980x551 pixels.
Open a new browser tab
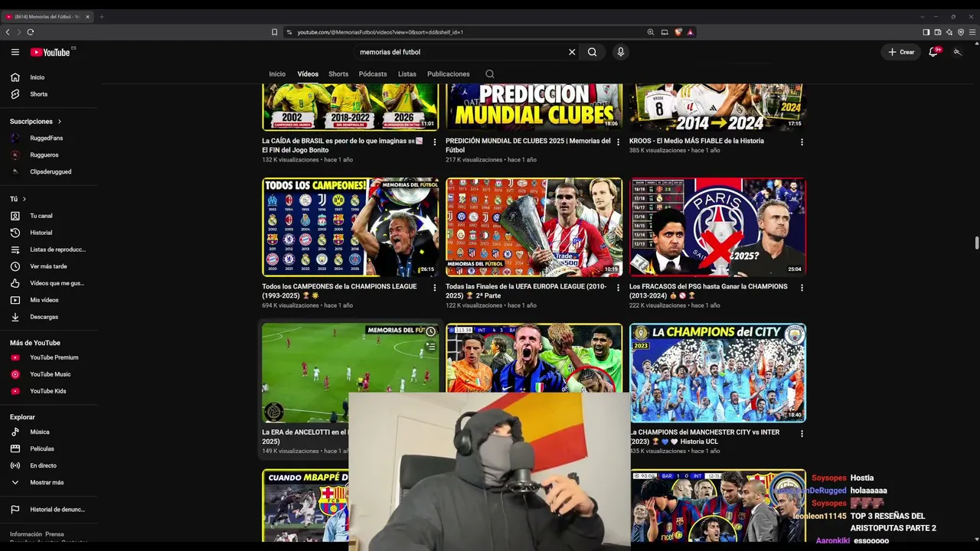click(101, 16)
